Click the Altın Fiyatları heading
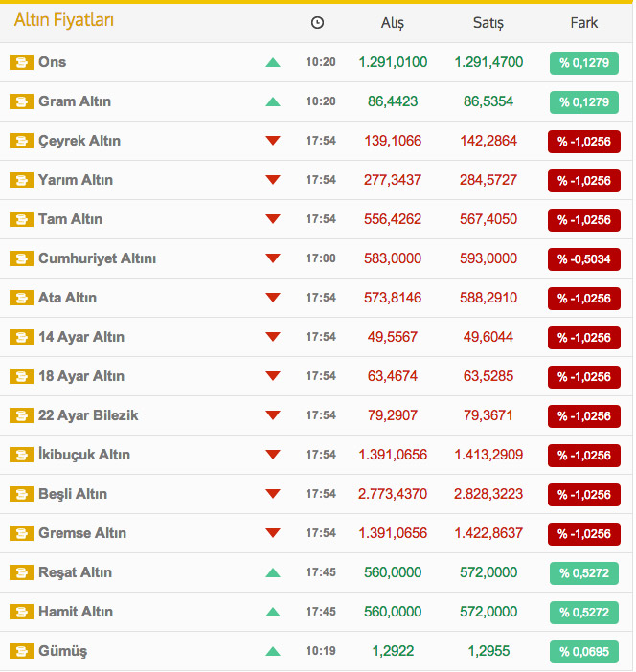This screenshot has height=672, width=636. click(63, 20)
